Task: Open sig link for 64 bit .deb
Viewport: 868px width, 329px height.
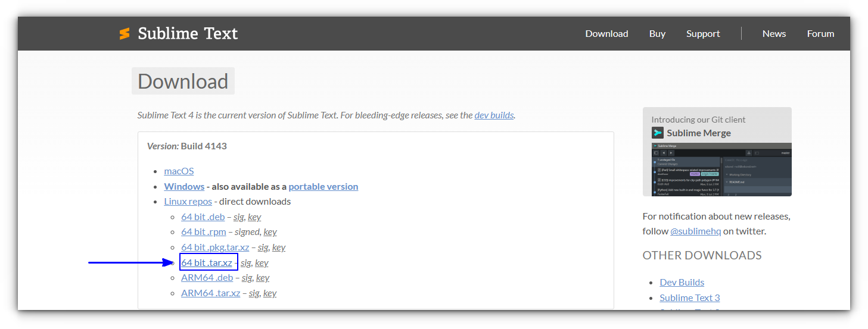Action: (239, 217)
